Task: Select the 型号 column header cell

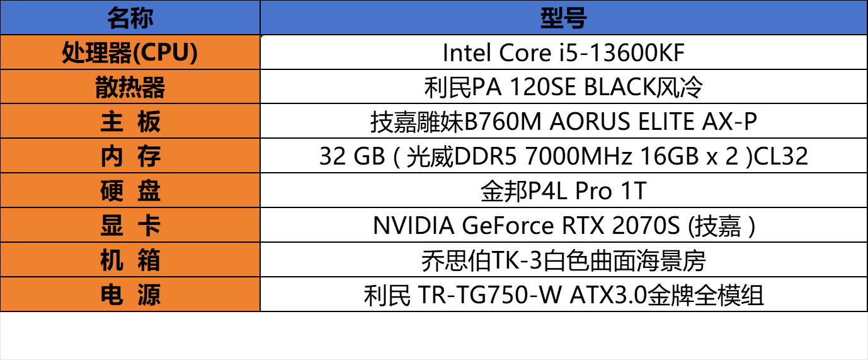Action: [x=563, y=18]
